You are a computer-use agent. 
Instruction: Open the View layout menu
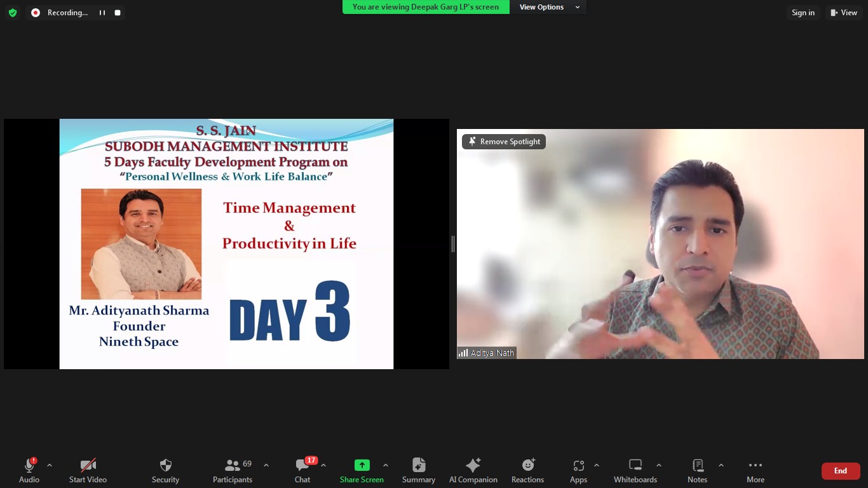[x=844, y=13]
